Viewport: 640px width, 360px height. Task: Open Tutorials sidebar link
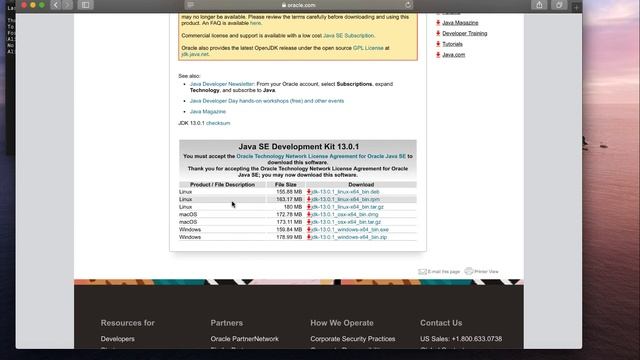pyautogui.click(x=452, y=44)
